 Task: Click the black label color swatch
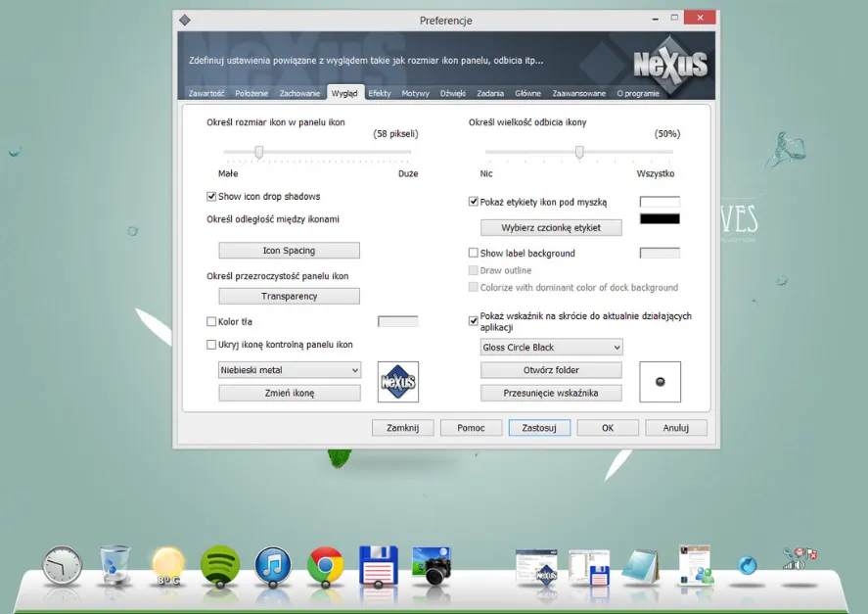tap(660, 219)
